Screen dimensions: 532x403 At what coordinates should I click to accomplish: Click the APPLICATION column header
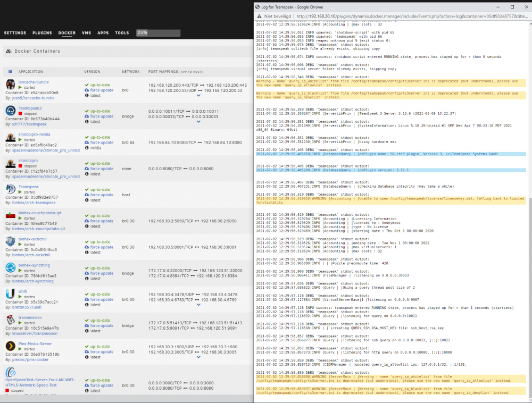pyautogui.click(x=30, y=72)
